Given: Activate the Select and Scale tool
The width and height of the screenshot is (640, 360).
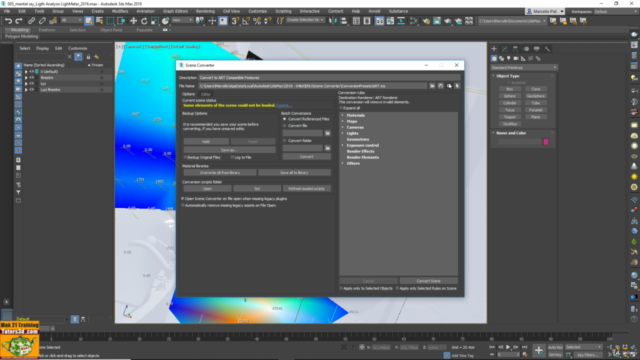Looking at the screenshot, I should [x=155, y=20].
